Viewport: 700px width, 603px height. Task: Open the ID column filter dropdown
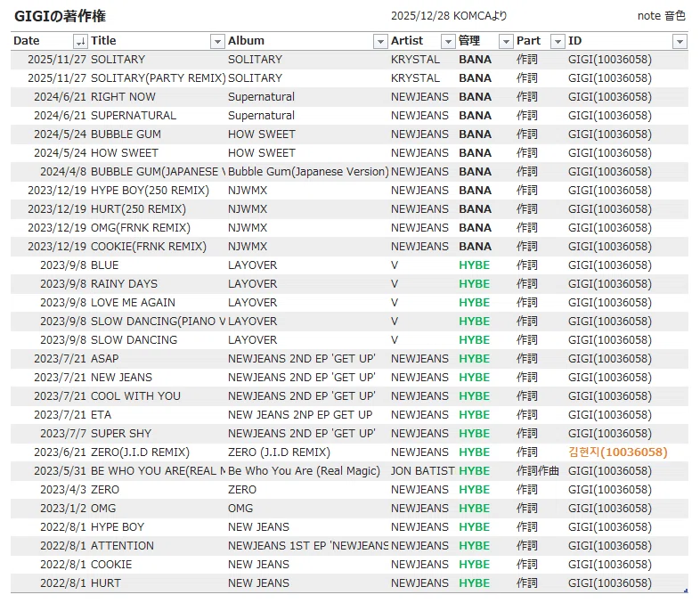(x=680, y=42)
